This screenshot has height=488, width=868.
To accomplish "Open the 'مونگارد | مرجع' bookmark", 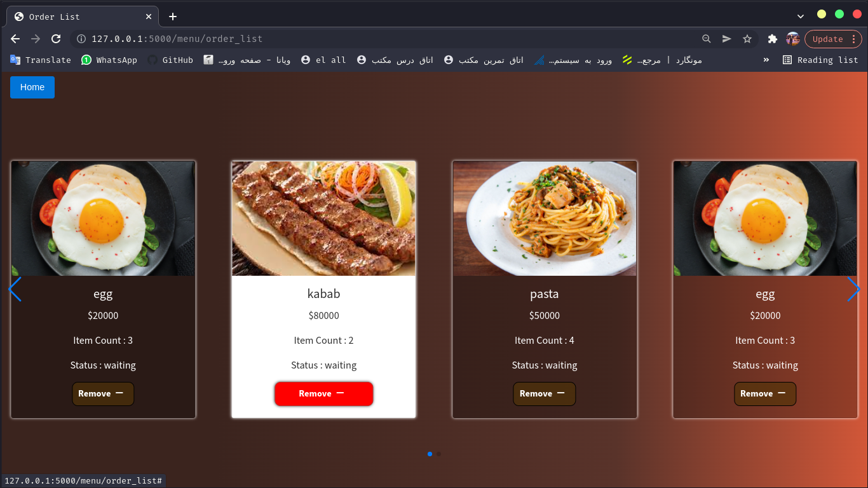I will click(662, 60).
